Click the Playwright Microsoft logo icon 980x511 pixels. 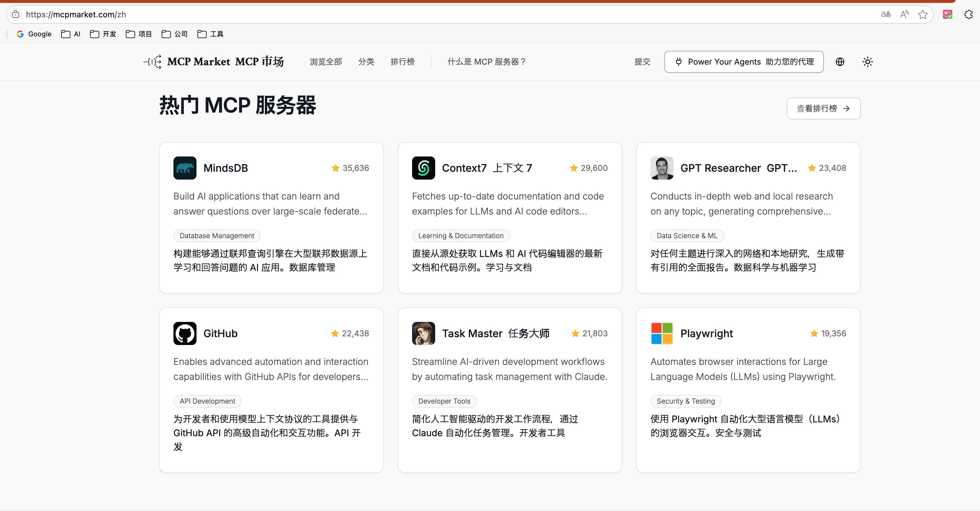click(662, 333)
